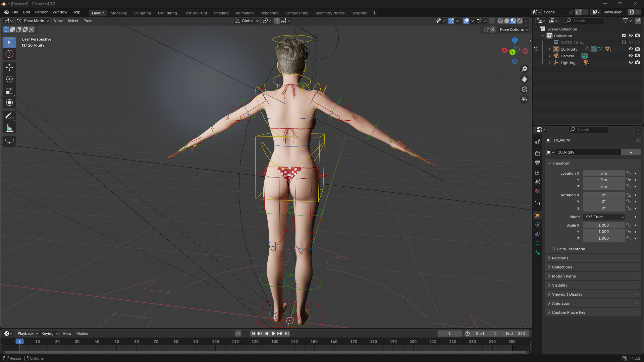Uncheck Collection exclude checkbox
Image resolution: width=644 pixels, height=362 pixels.
[x=624, y=36]
